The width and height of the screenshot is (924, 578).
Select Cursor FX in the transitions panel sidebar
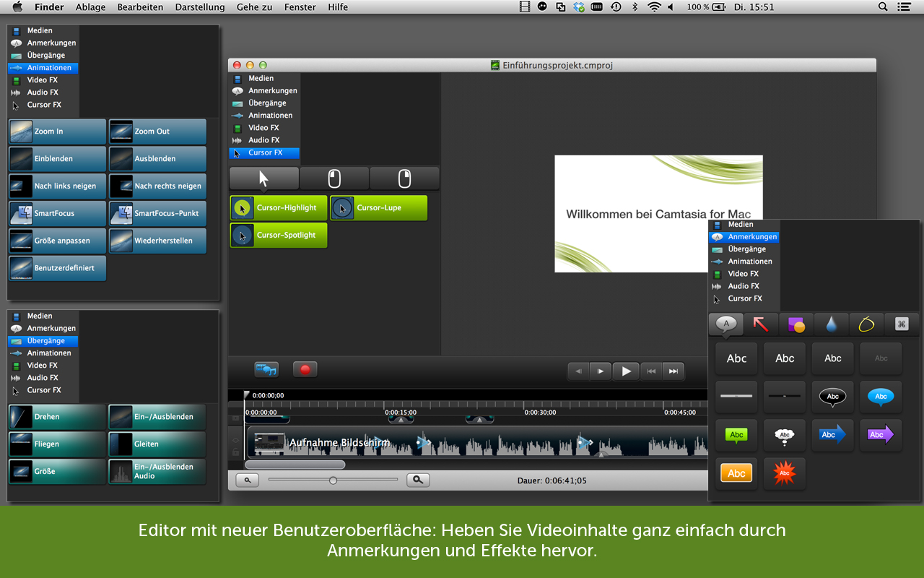coord(43,390)
